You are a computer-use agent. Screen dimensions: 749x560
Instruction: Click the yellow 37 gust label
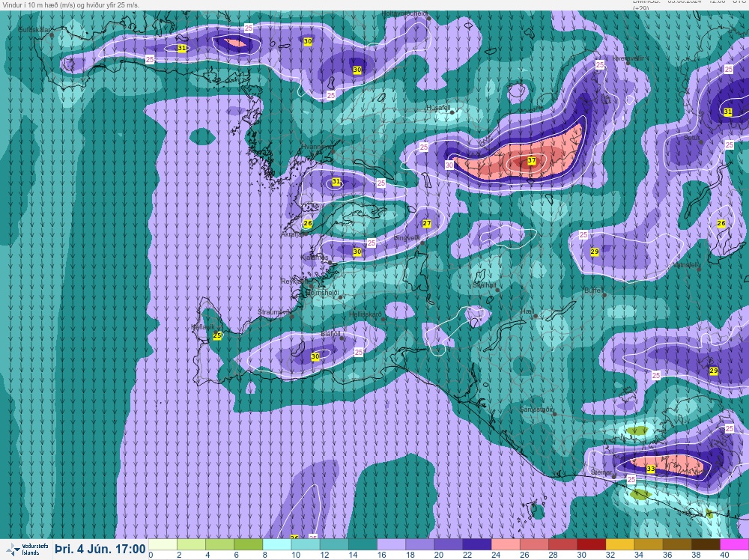pos(532,160)
